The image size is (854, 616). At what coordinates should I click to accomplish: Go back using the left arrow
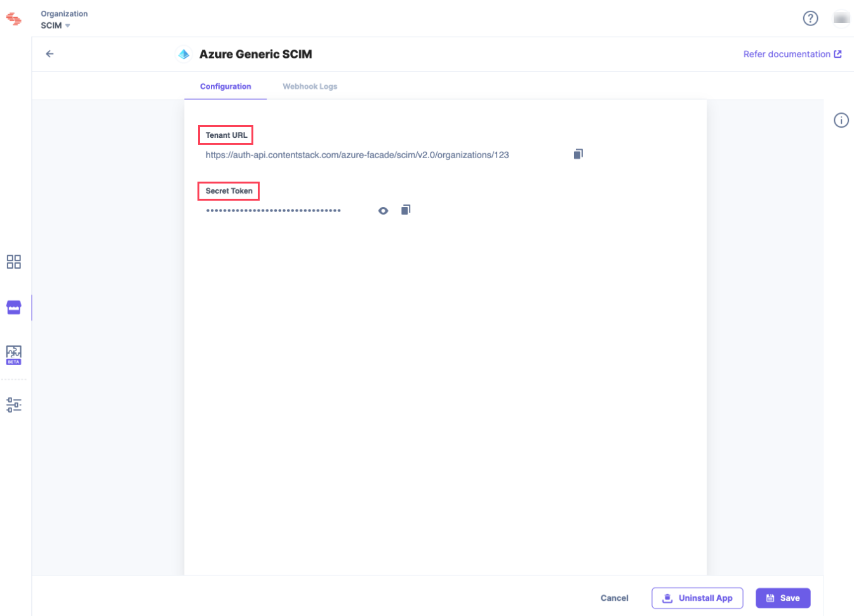pyautogui.click(x=50, y=54)
